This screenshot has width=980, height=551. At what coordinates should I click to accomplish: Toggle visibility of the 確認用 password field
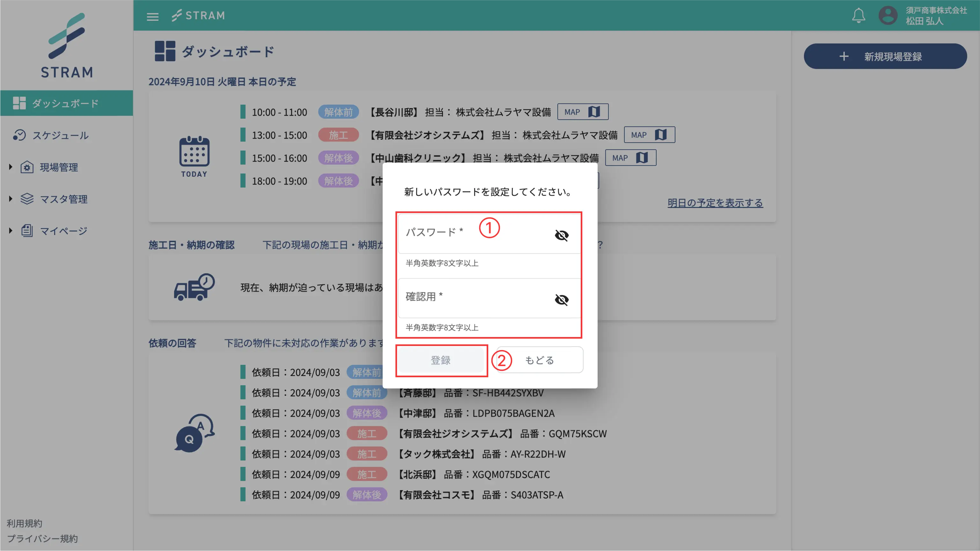[x=562, y=300]
